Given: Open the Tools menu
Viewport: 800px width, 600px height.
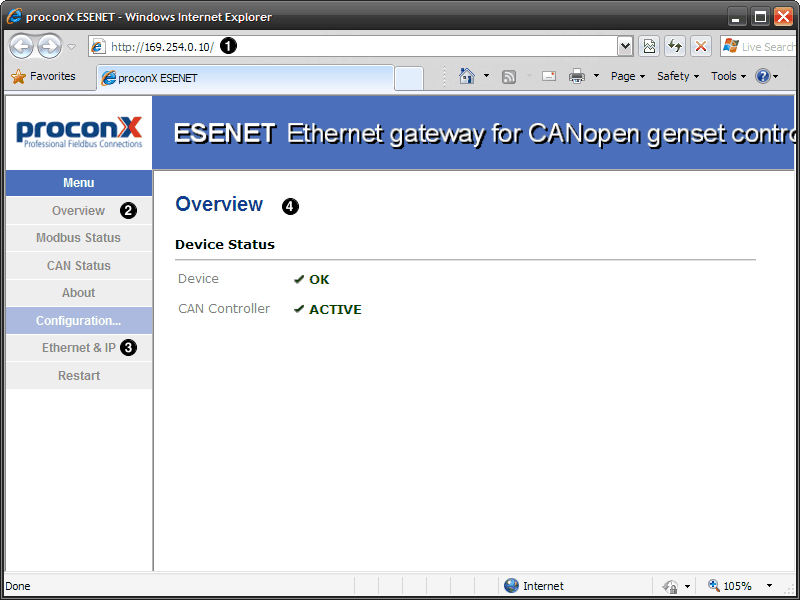Looking at the screenshot, I should click(x=729, y=76).
